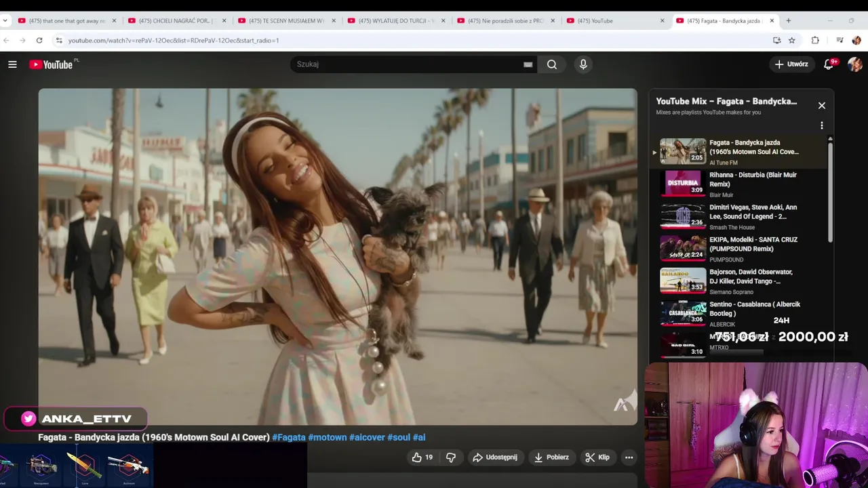The image size is (868, 488).
Task: Open the #soul hashtag link
Action: 399,438
